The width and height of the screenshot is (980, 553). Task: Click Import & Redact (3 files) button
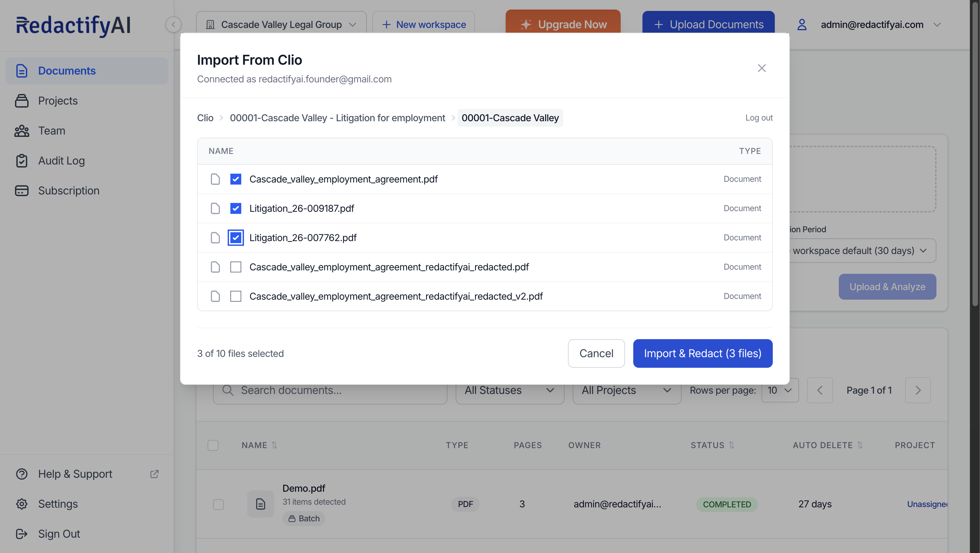(x=702, y=353)
